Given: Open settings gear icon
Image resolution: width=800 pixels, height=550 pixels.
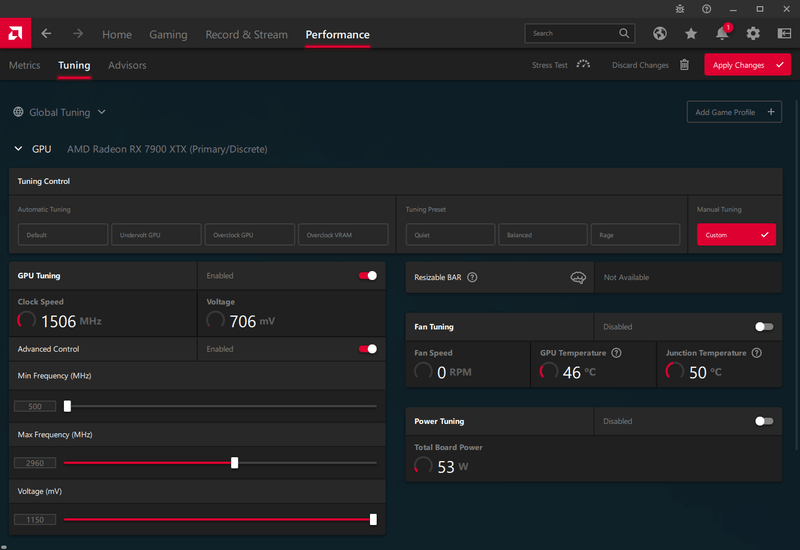Looking at the screenshot, I should (x=753, y=34).
